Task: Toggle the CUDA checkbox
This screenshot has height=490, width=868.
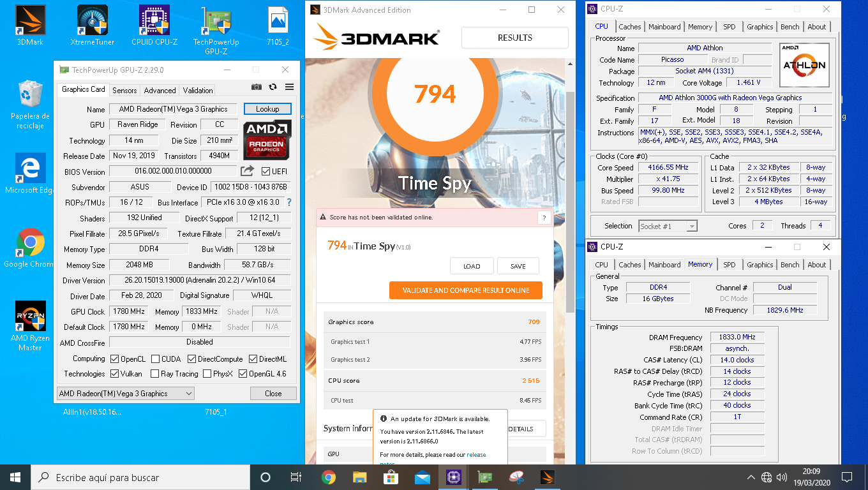Action: pos(155,359)
